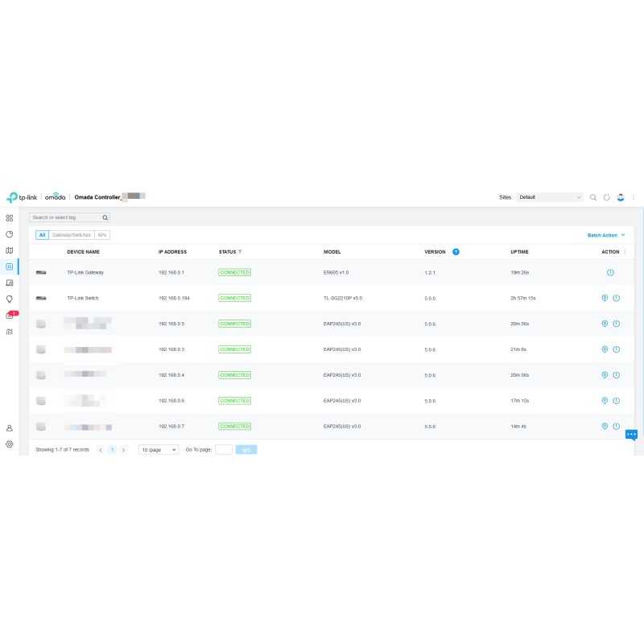Open the Logs panel with the red badge
Image resolution: width=644 pixels, height=644 pixels.
(9, 315)
